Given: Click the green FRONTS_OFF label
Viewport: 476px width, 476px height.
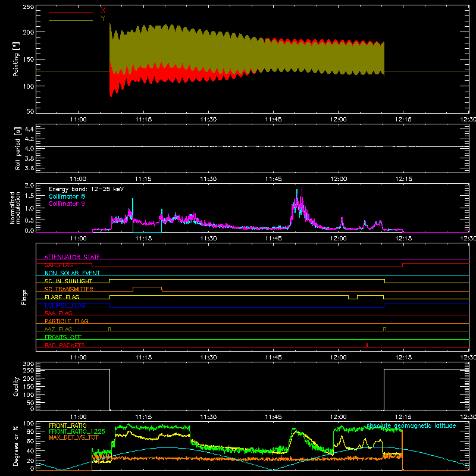Looking at the screenshot, I should [63, 337].
